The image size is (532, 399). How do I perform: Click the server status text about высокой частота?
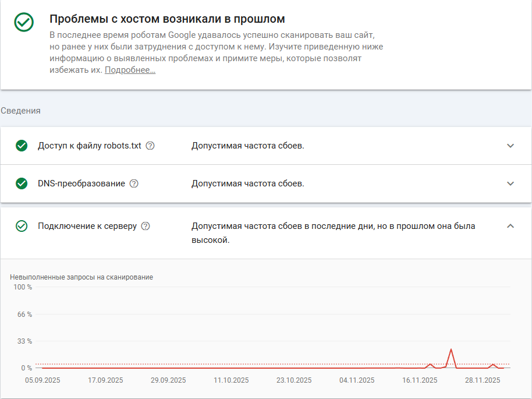click(x=333, y=233)
